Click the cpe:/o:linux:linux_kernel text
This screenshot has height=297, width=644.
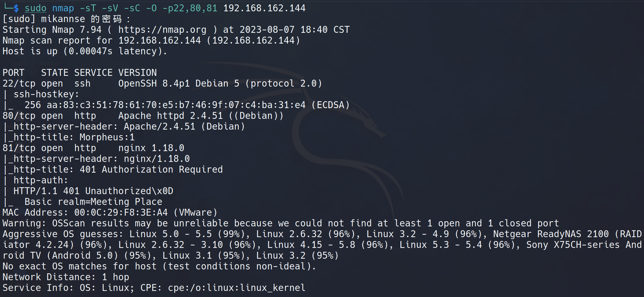(237, 288)
